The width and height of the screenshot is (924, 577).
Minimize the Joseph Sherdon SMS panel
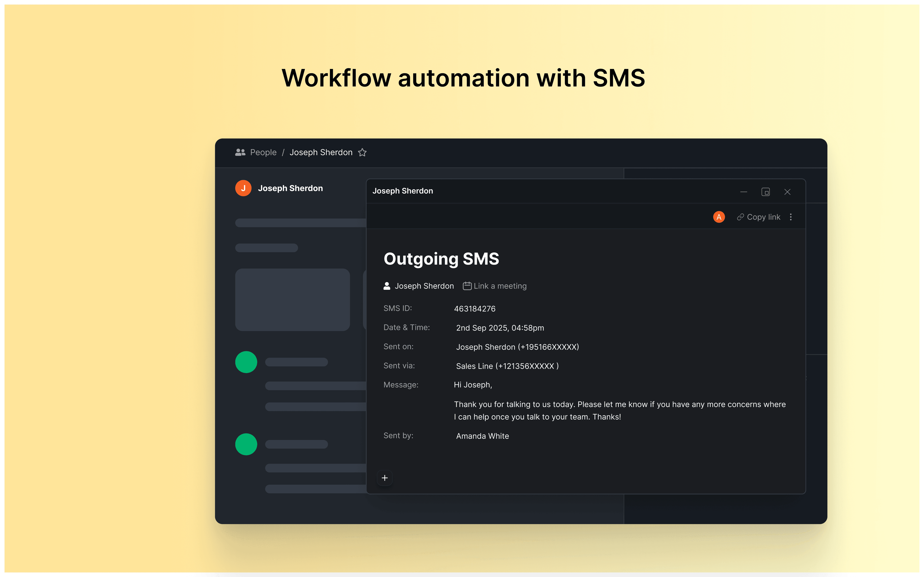coord(743,192)
